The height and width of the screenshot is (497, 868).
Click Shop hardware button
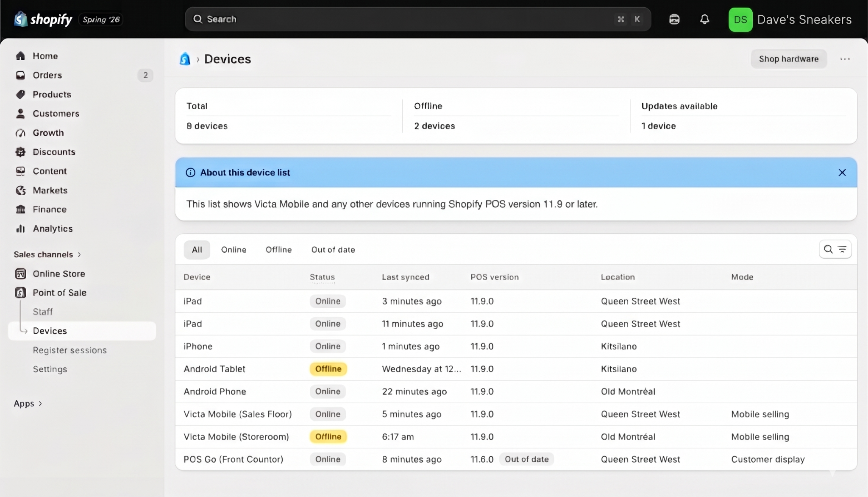pyautogui.click(x=789, y=59)
